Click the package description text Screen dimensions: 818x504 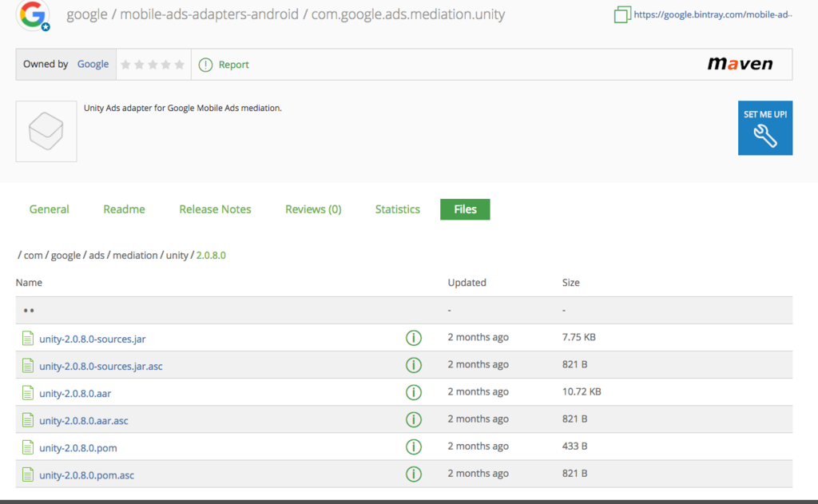183,108
